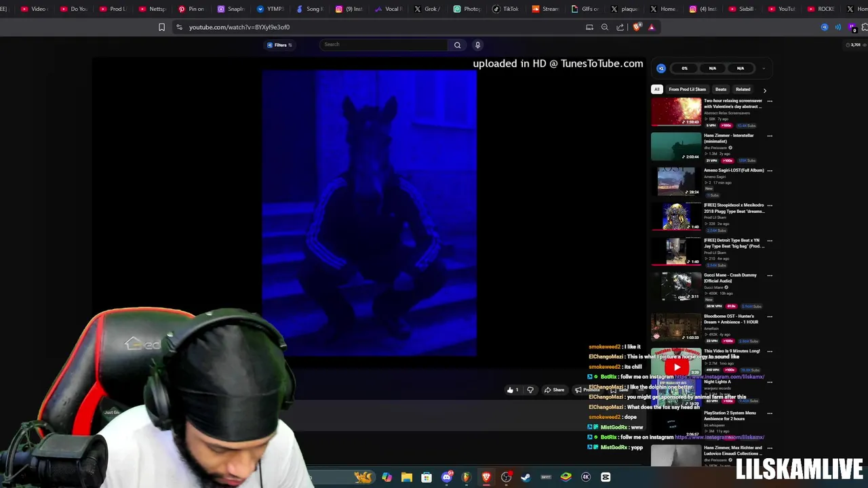Open the Detroit Type Beat thumbnail
This screenshot has height=488, width=868.
[676, 251]
